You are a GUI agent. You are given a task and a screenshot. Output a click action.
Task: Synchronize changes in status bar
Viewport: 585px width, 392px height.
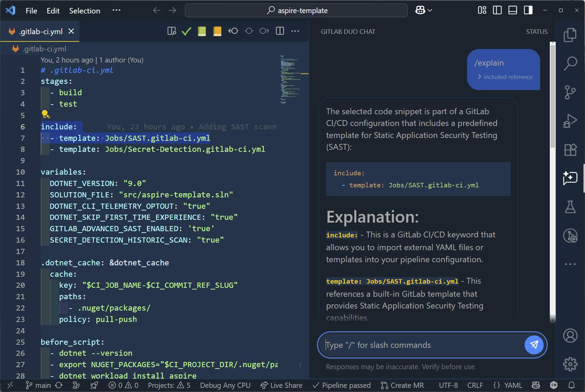59,385
